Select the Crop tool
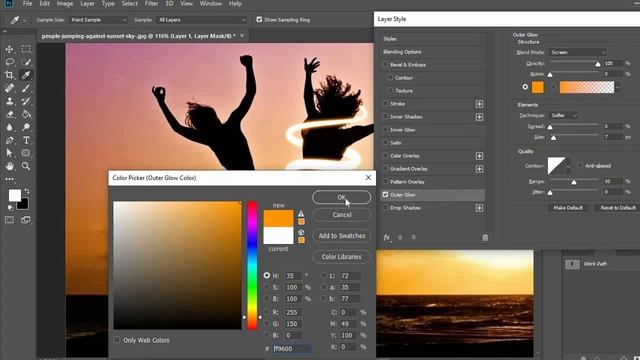This screenshot has width=640, height=360. coord(9,75)
